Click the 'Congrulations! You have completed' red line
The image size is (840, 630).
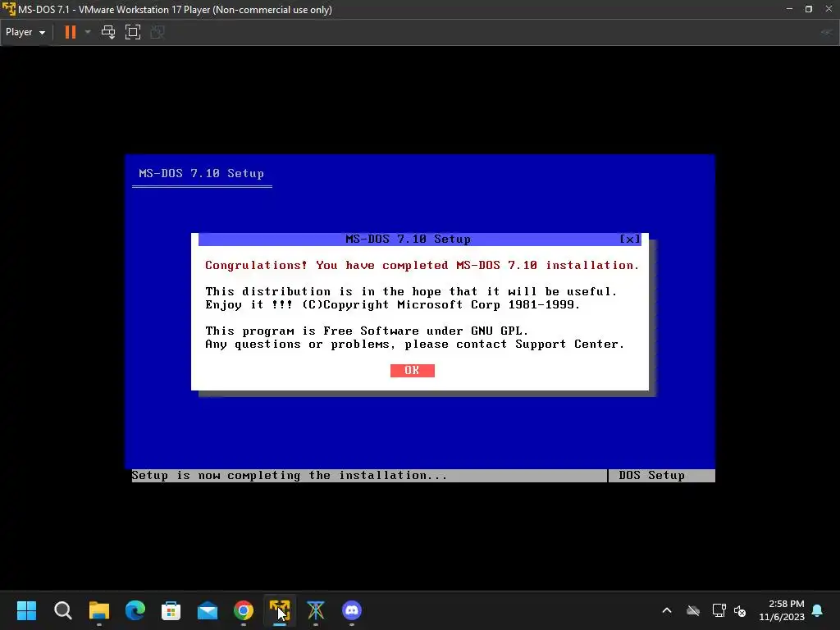point(422,265)
